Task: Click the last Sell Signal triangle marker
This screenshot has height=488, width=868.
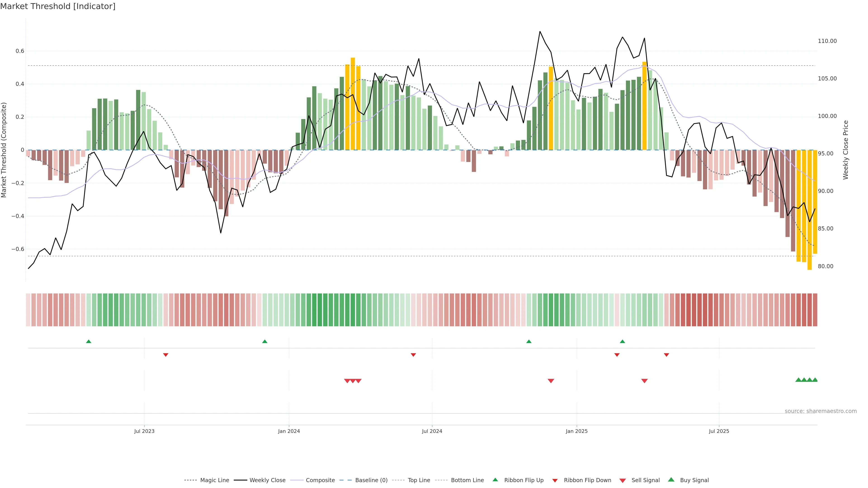Action: (x=644, y=381)
